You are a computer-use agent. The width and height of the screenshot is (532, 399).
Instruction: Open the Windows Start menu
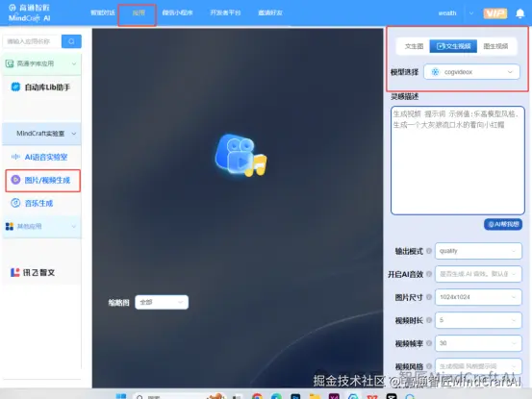click(121, 396)
